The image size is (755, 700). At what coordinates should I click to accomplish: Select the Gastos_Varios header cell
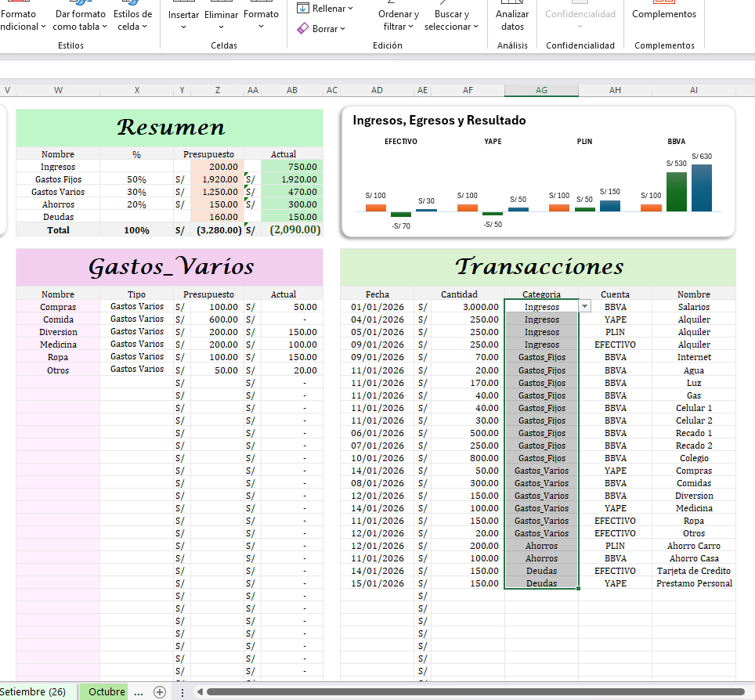click(x=169, y=267)
